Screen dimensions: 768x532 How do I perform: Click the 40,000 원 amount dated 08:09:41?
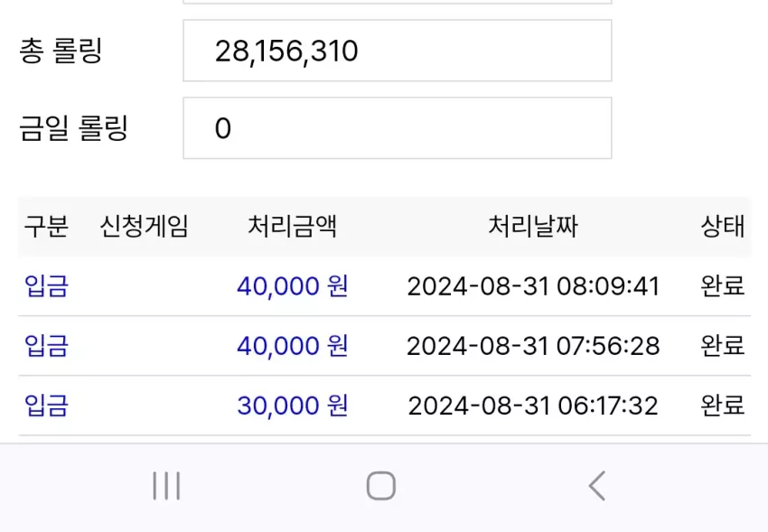click(293, 285)
